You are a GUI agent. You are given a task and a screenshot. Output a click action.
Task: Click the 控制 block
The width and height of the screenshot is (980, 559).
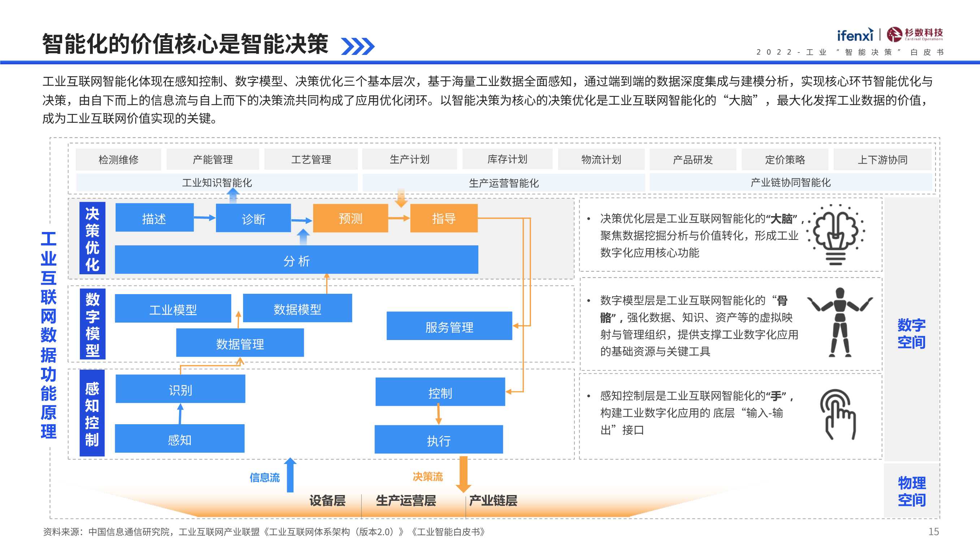(x=440, y=392)
